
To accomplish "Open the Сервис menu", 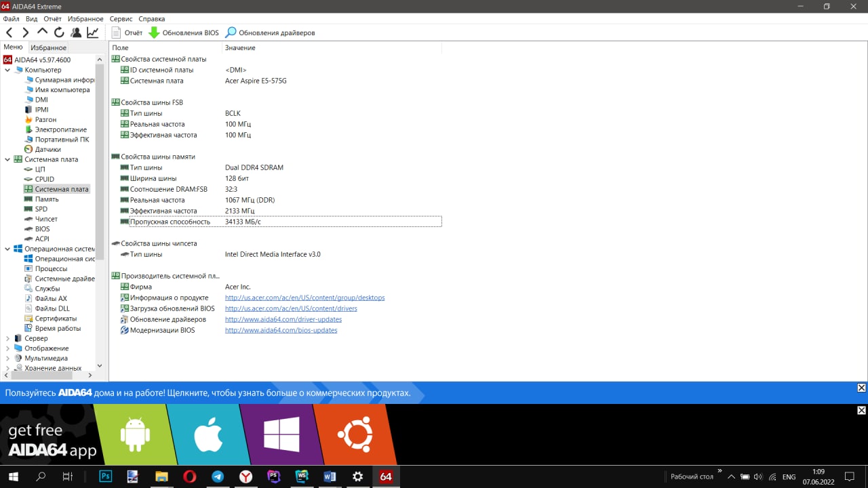I will 121,19.
